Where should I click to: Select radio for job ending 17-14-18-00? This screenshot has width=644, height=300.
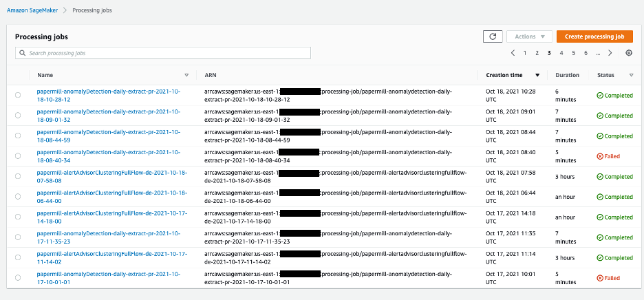pyautogui.click(x=18, y=217)
